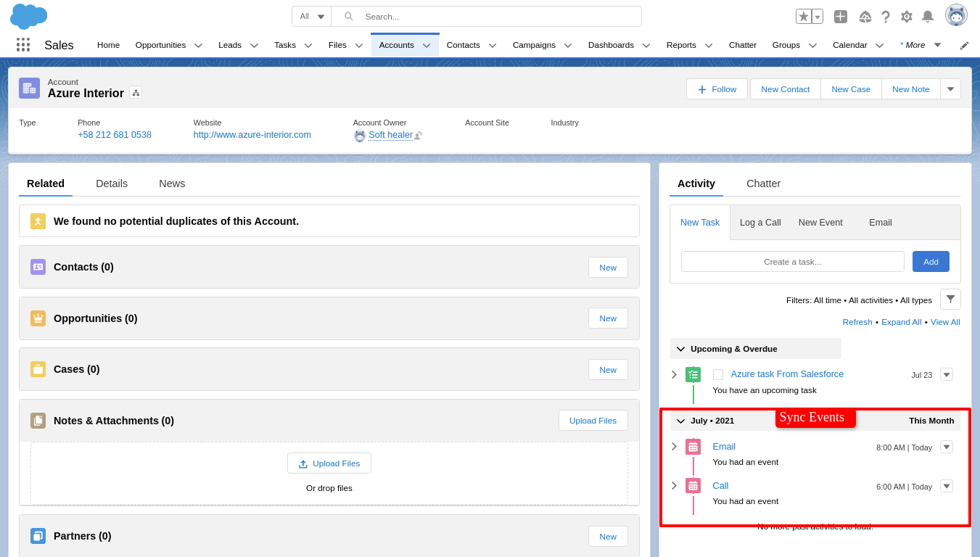
Task: Switch to the News tab
Action: (172, 183)
